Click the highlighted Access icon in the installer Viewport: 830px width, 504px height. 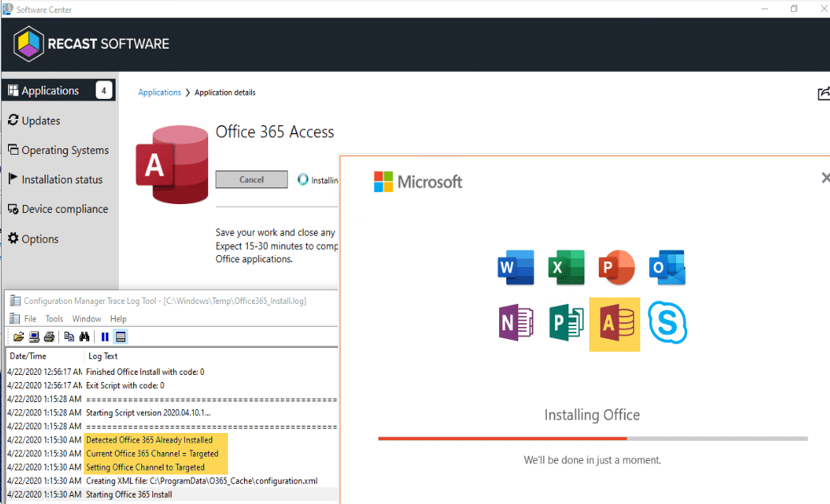(x=615, y=325)
